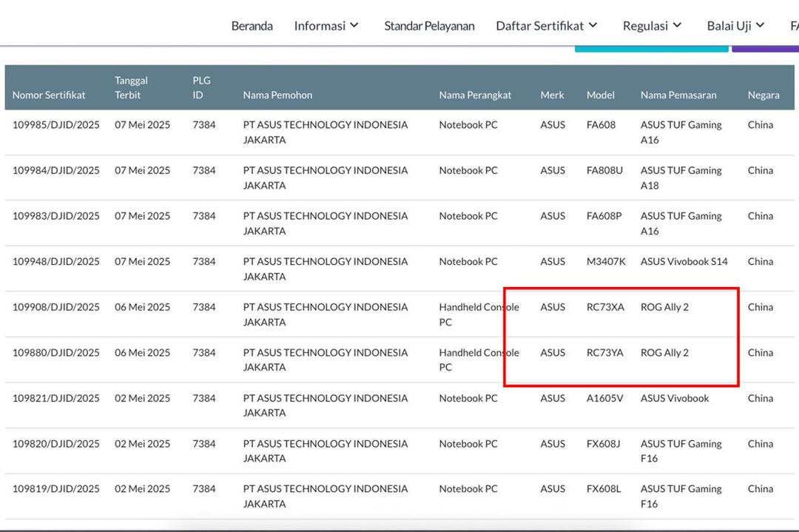Expand the Balai Uji dropdown
This screenshot has height=532, width=799.
pos(736,25)
